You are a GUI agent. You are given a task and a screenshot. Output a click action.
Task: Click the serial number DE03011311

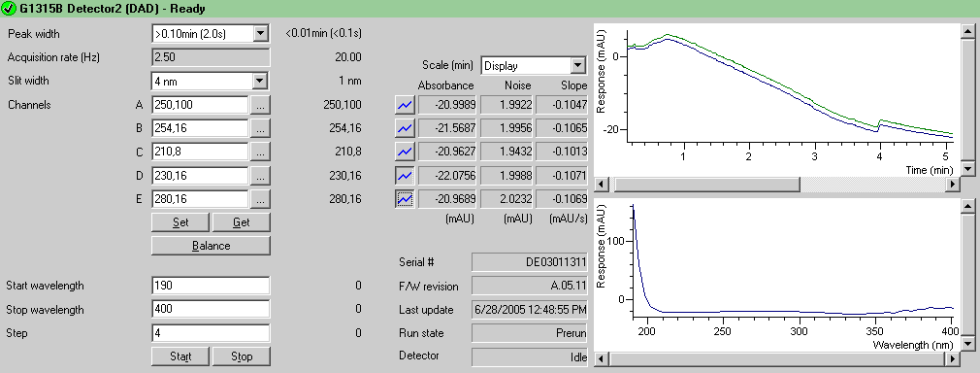tap(530, 262)
